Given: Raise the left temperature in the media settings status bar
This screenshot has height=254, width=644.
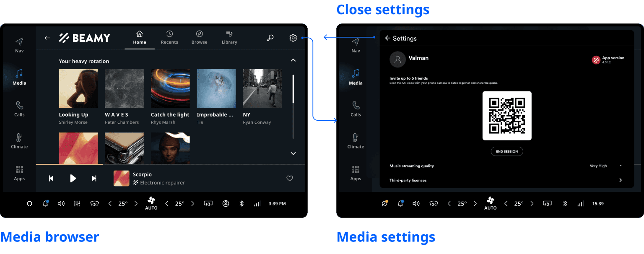Looking at the screenshot, I should pos(475,204).
